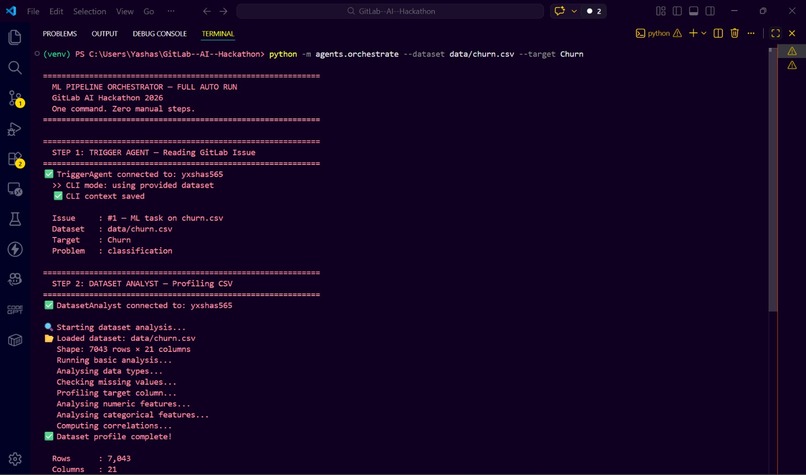The height and width of the screenshot is (475, 806).
Task: Create a new terminal with plus icon
Action: click(x=693, y=33)
